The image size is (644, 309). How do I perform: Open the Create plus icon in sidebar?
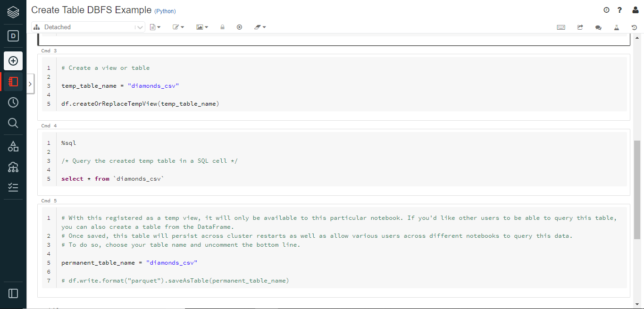point(13,61)
